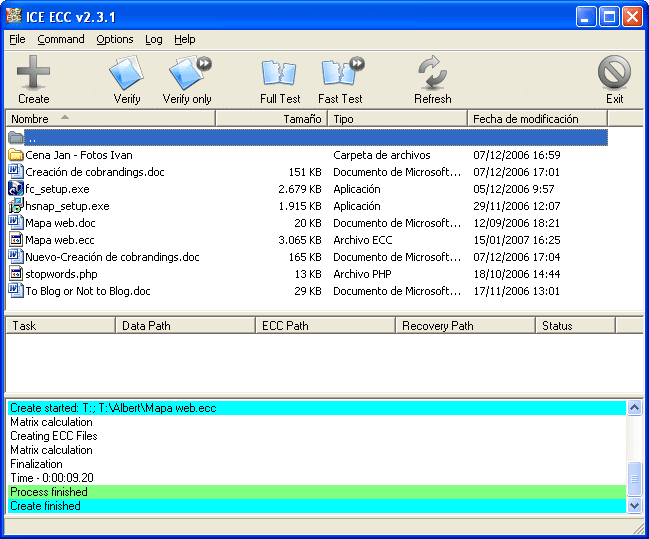Refresh the file listing

tap(433, 80)
